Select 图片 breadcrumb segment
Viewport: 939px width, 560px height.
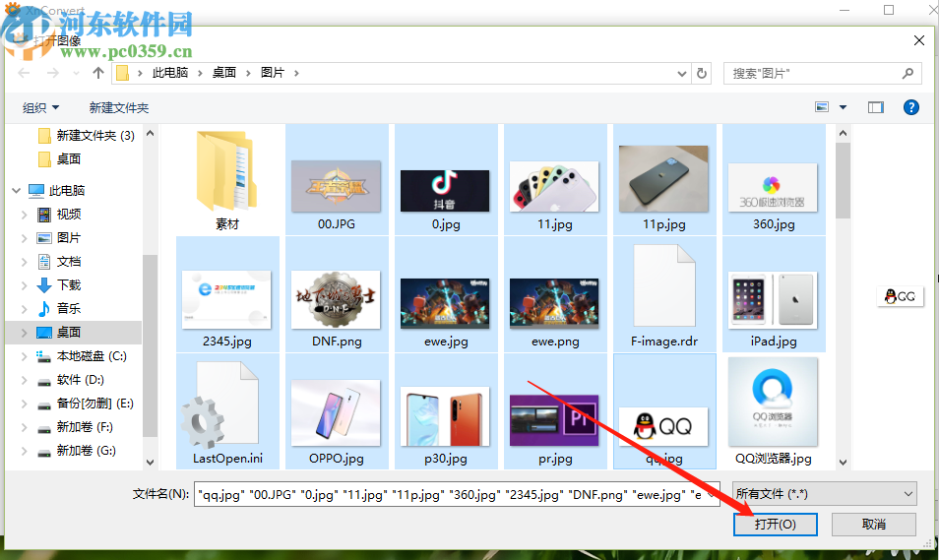[273, 73]
